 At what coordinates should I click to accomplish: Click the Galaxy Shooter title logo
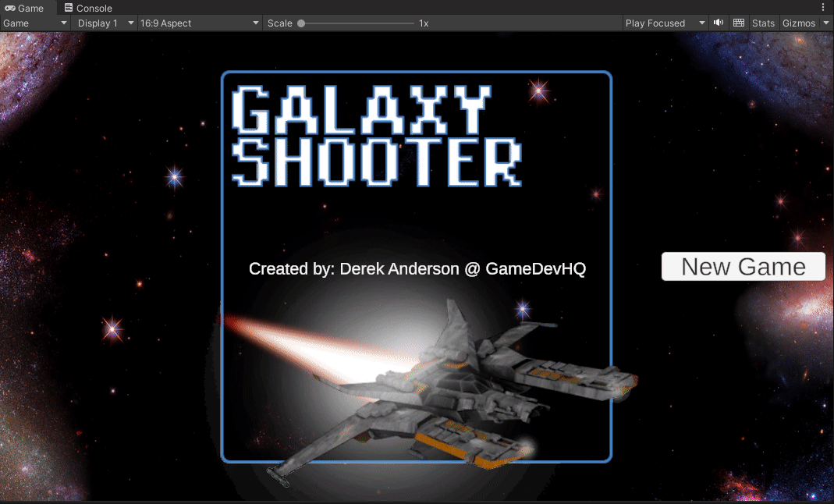(x=377, y=136)
